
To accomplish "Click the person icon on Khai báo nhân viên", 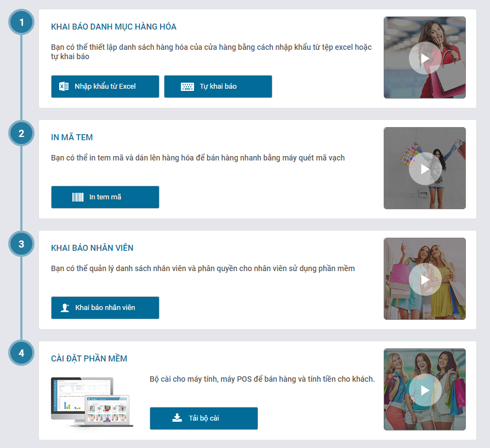I will coord(65,308).
